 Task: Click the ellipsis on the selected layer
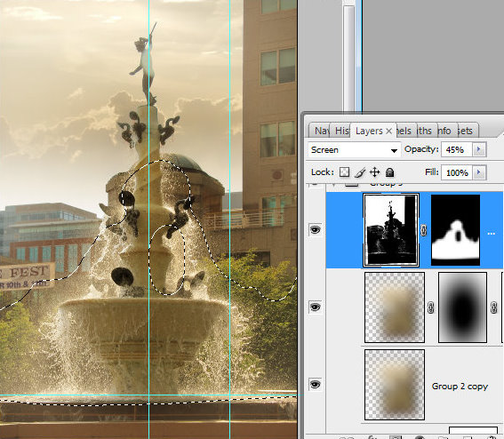click(x=492, y=234)
